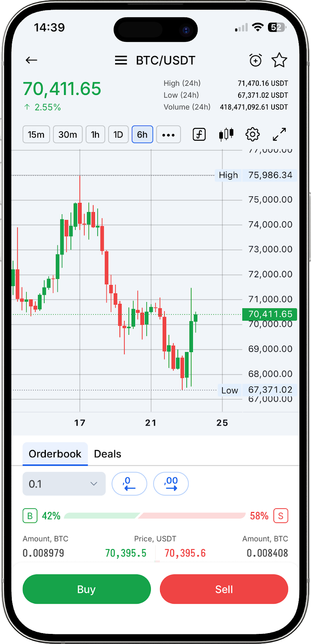Expand chart to fullscreen

coord(279,134)
